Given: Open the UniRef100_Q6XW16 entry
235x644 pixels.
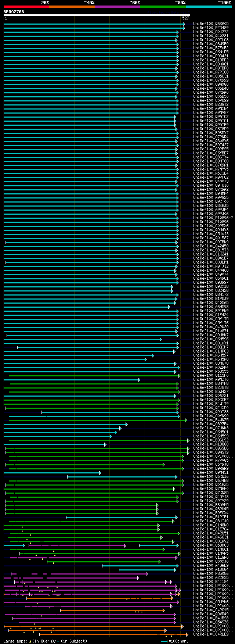Looking at the screenshot, I should (211, 477).
